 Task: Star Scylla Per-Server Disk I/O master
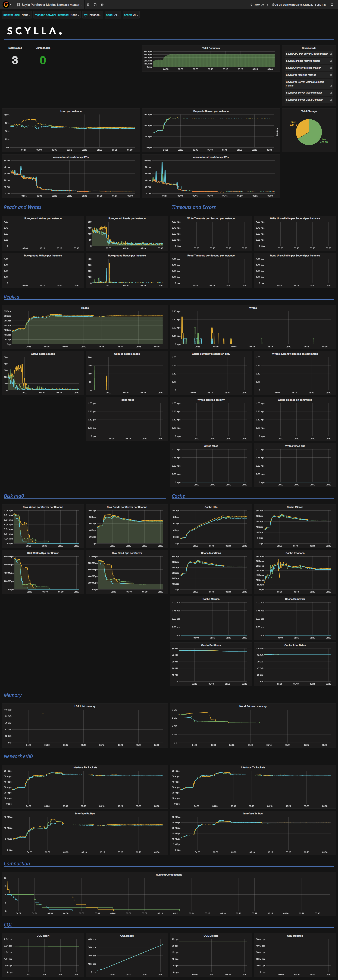331,100
